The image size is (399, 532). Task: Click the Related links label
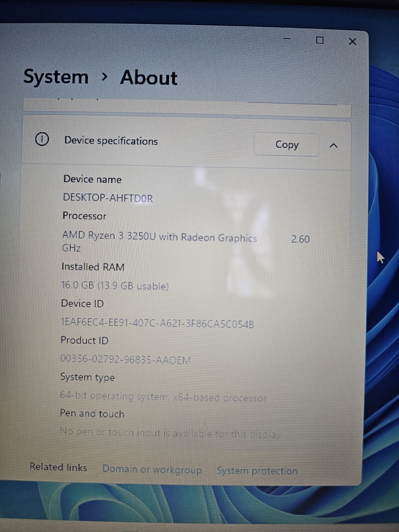coord(58,467)
